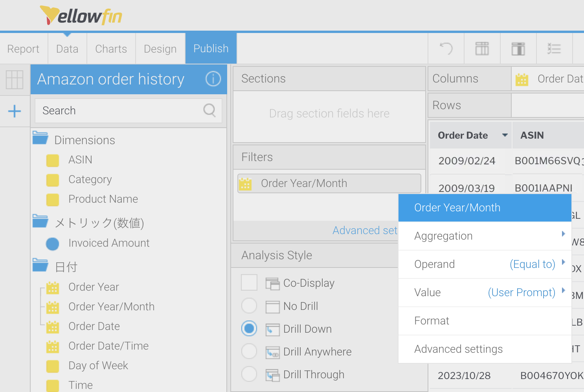584x392 pixels.
Task: Choose Advanced settings in the context menu
Action: coord(485,349)
